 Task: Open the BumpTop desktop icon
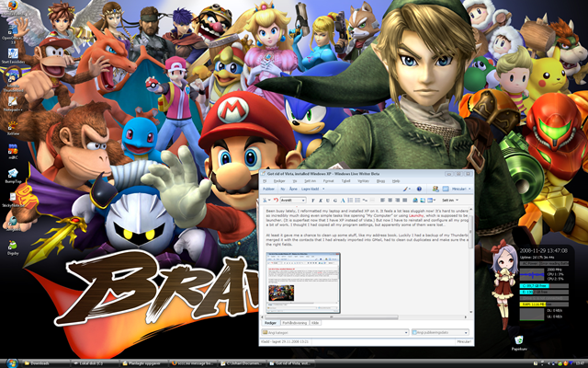pyautogui.click(x=13, y=175)
